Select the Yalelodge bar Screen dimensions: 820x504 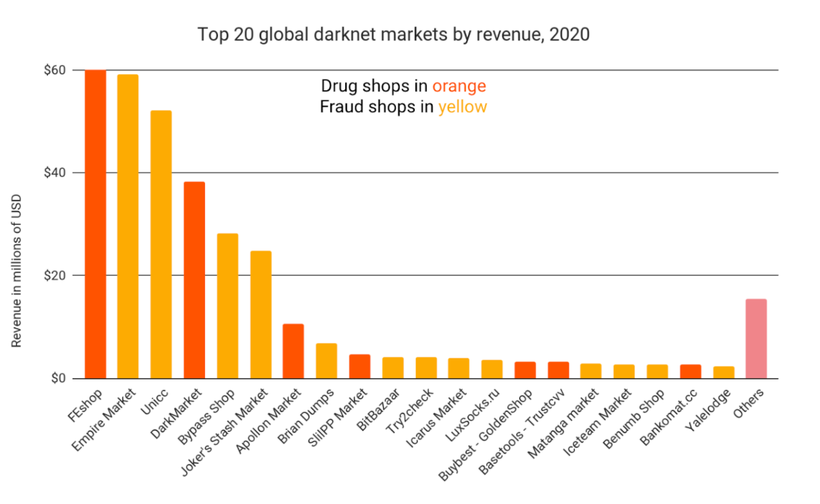[724, 372]
